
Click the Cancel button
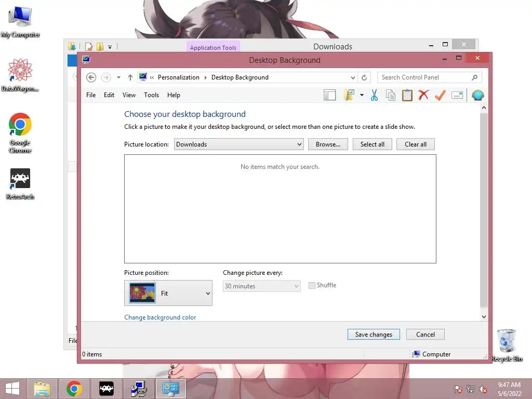point(425,335)
